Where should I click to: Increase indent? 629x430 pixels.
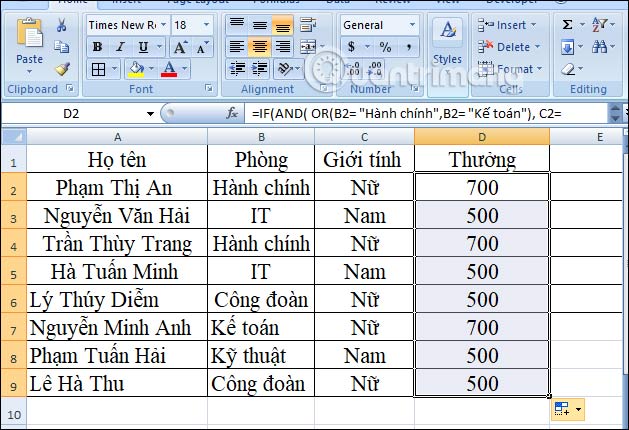(260, 69)
